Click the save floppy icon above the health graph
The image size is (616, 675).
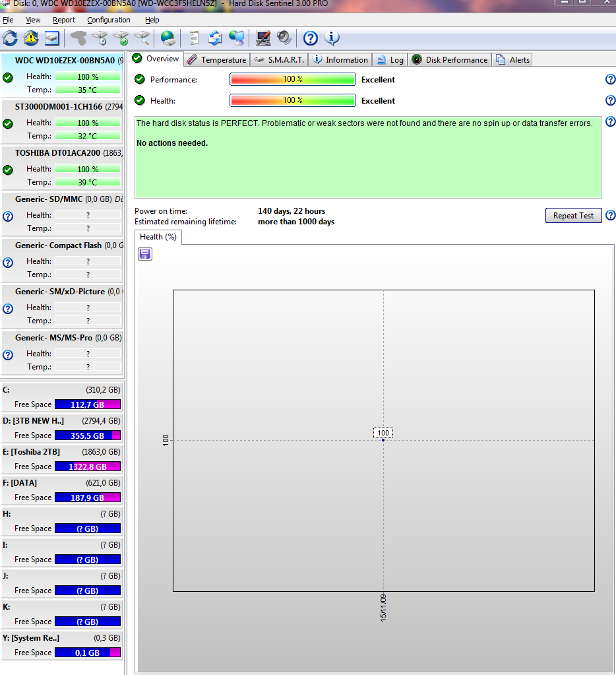tap(145, 254)
